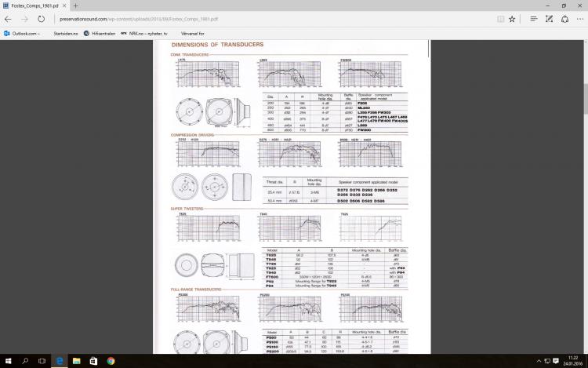Select the Fostex_Comps_1981.pdf tab
Viewport: 588px width, 368px height.
pos(34,5)
